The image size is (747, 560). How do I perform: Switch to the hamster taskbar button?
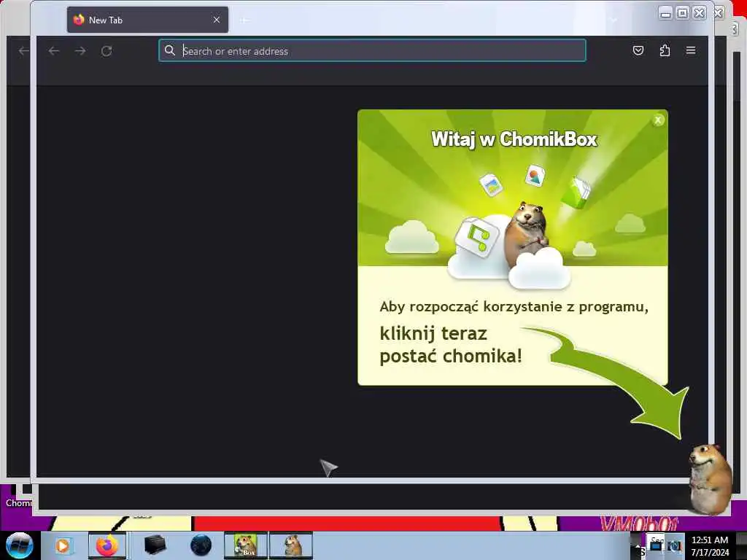[291, 545]
